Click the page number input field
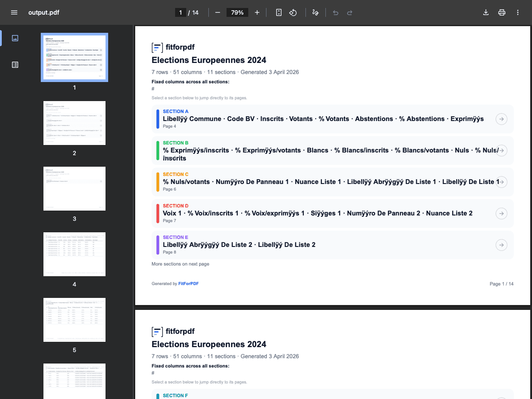The image size is (532, 399). (x=180, y=12)
